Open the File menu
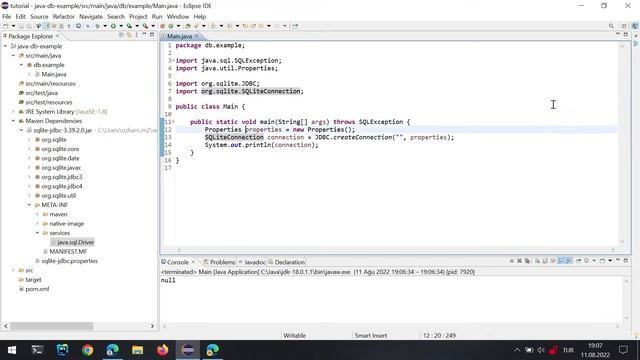This screenshot has height=360, width=640. 7,16
